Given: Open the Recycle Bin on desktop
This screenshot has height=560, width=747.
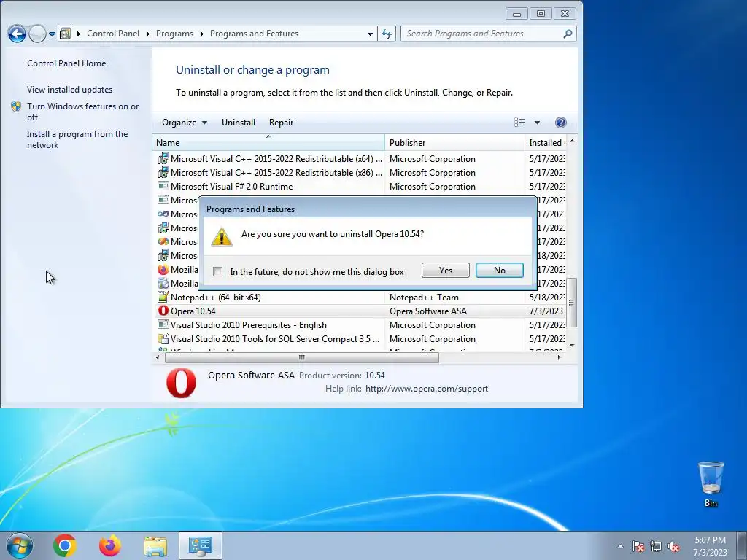Looking at the screenshot, I should point(711,483).
